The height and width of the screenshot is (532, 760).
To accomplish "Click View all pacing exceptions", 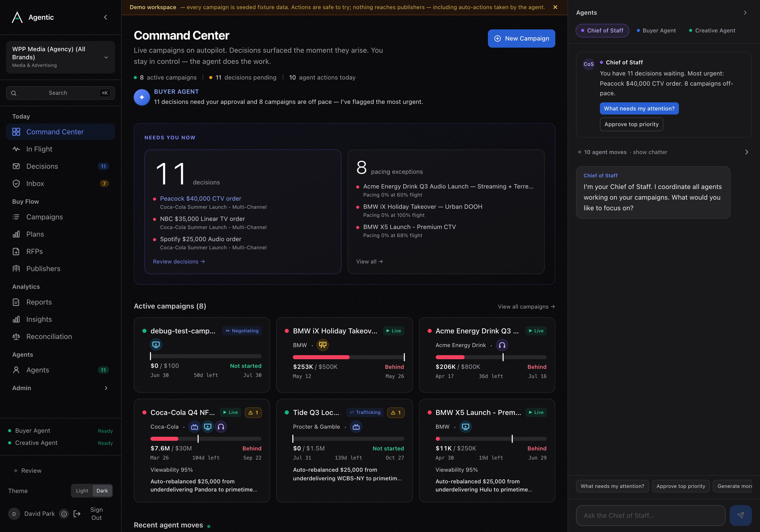I will tap(369, 261).
